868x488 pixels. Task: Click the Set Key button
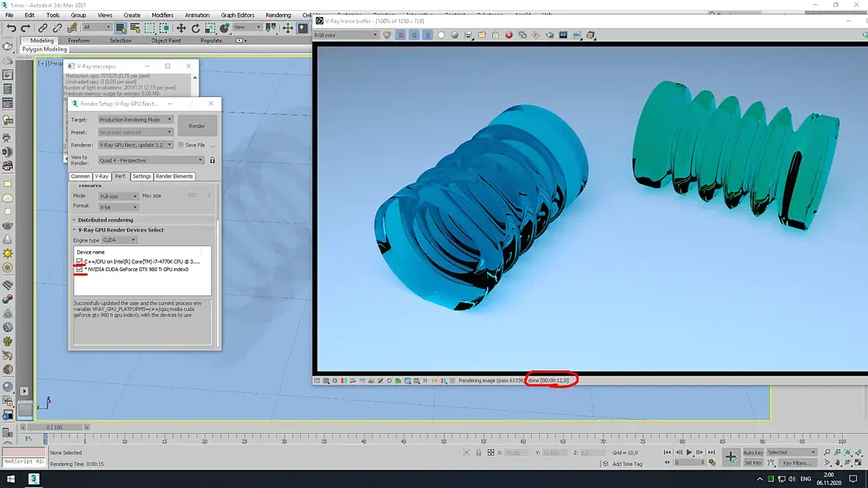tap(753, 463)
